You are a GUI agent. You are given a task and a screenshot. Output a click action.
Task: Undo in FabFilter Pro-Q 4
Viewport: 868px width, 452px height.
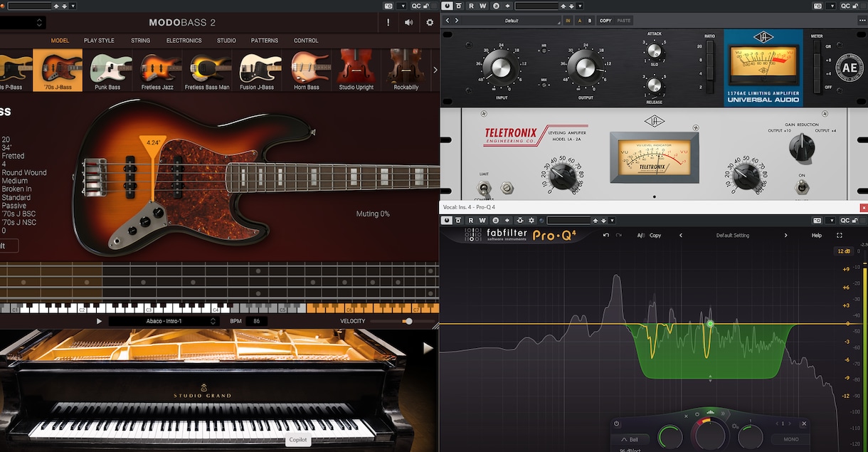click(605, 235)
